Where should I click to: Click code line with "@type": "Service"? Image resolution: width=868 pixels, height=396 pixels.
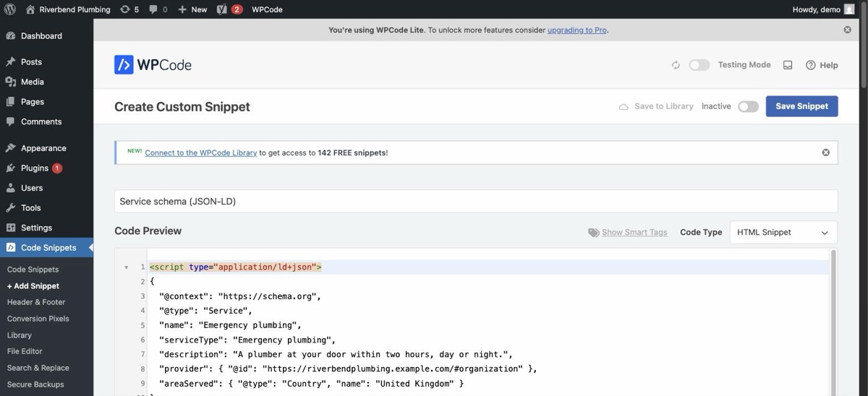(x=205, y=311)
